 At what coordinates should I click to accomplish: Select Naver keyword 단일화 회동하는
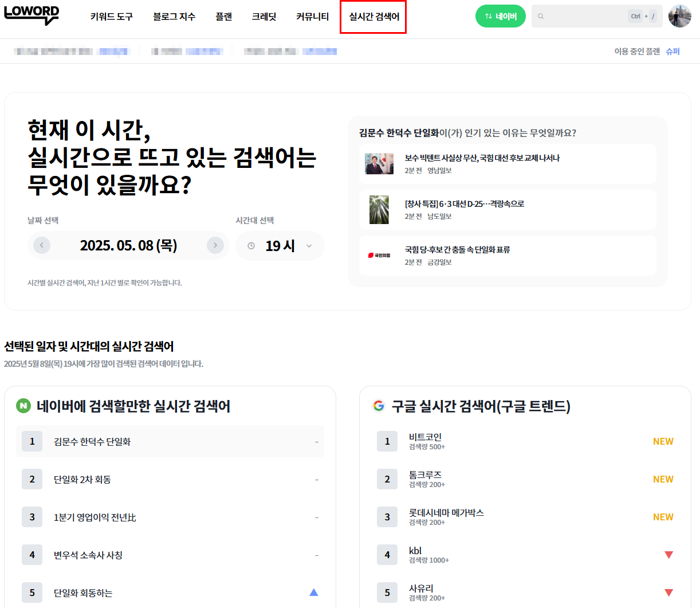click(x=170, y=593)
